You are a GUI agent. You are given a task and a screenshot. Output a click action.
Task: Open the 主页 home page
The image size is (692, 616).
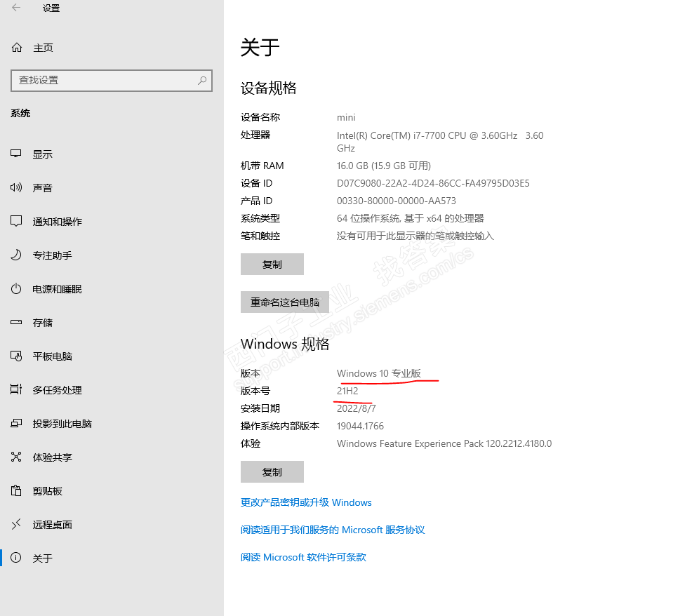pyautogui.click(x=43, y=48)
